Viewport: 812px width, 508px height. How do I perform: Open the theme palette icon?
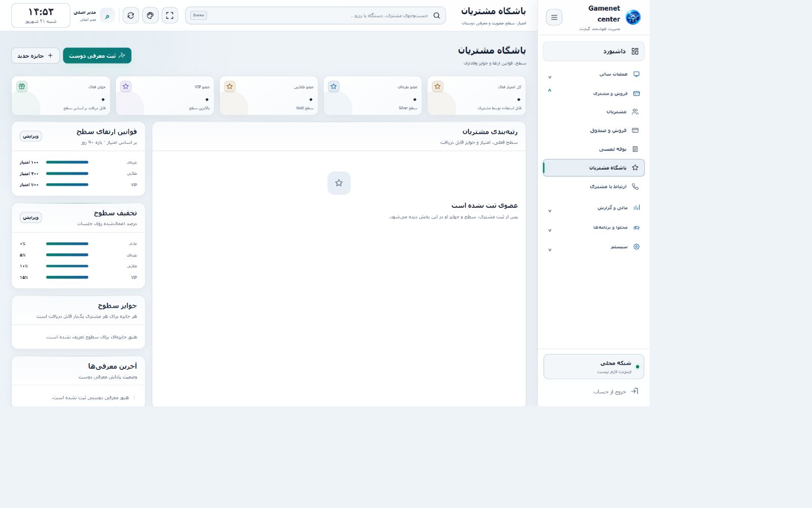pyautogui.click(x=150, y=15)
